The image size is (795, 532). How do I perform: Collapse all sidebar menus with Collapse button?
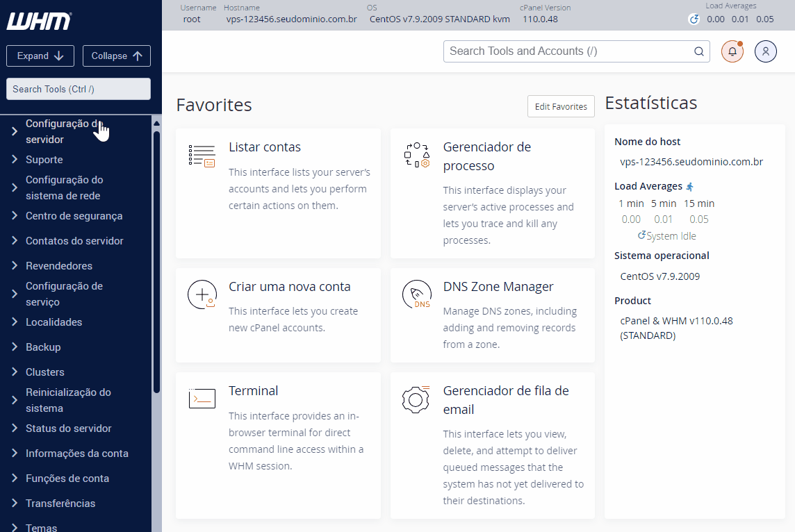117,56
